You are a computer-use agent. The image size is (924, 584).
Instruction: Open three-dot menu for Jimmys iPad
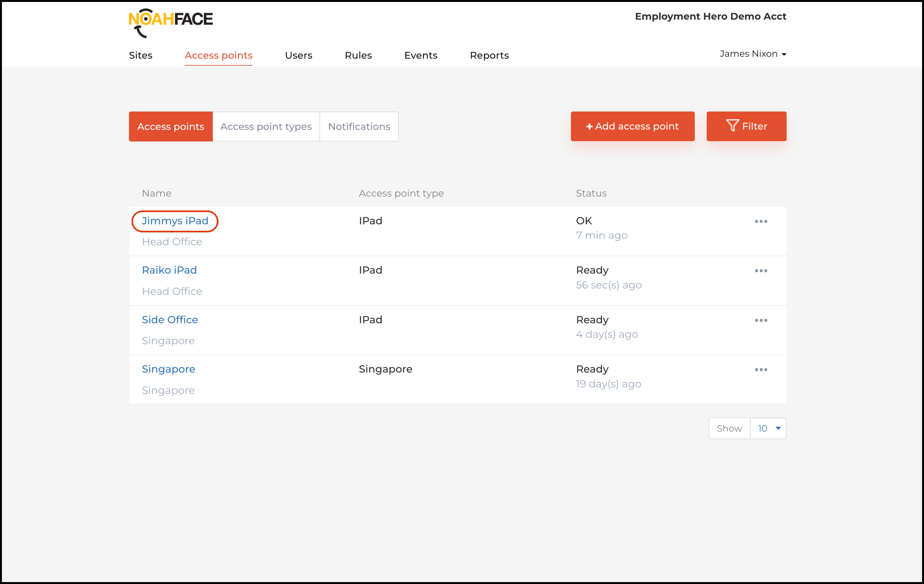point(761,221)
